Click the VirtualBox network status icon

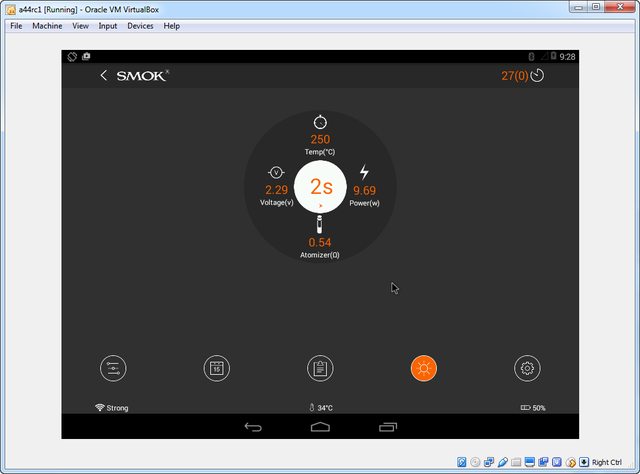click(489, 462)
